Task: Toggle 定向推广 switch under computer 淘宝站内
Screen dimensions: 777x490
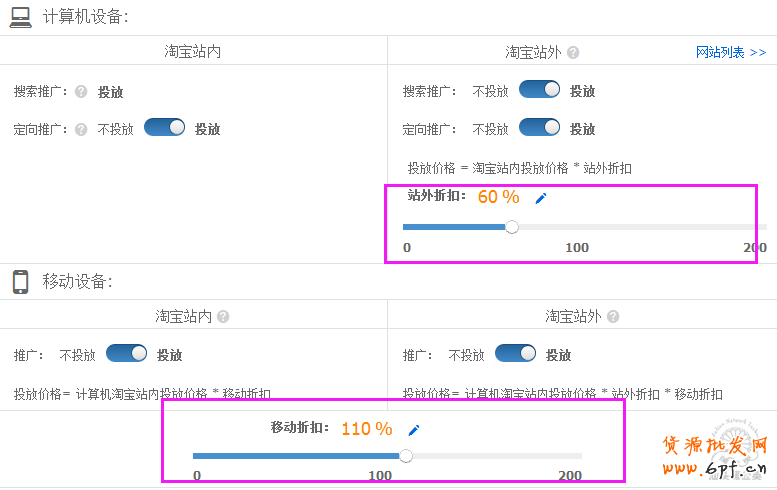Action: tap(165, 128)
